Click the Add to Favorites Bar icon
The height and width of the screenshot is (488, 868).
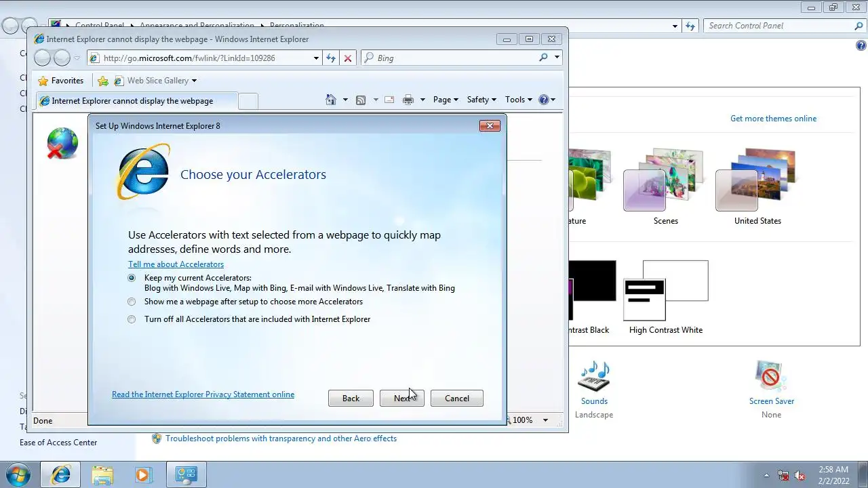pos(103,81)
